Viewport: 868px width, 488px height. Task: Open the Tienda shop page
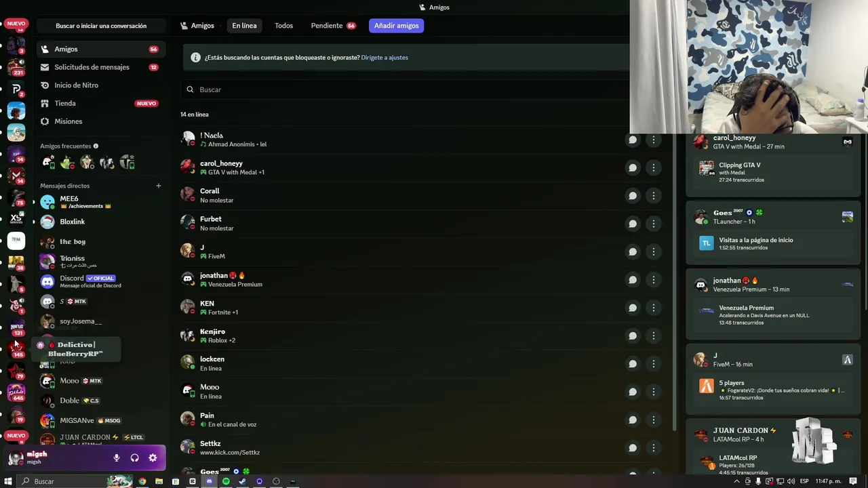pos(100,103)
